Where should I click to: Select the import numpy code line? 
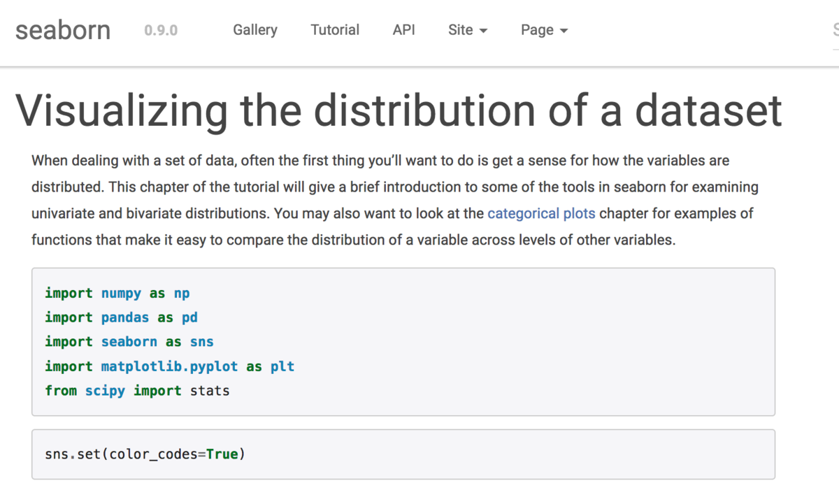(117, 293)
